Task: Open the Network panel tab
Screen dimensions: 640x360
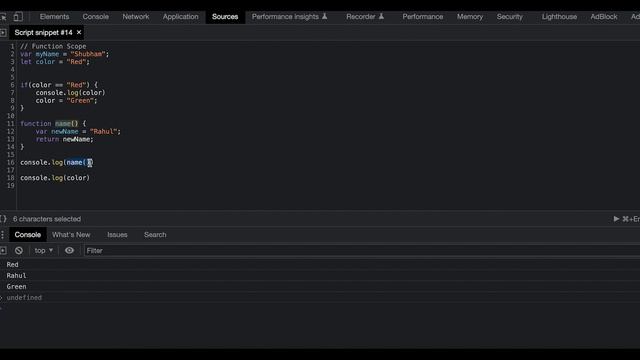Action: click(136, 17)
